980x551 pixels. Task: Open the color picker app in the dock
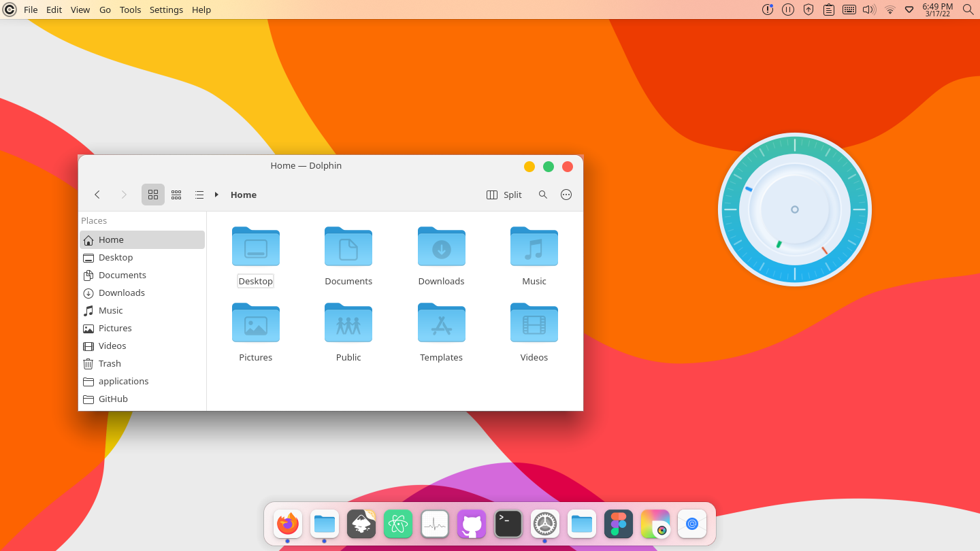[655, 524]
